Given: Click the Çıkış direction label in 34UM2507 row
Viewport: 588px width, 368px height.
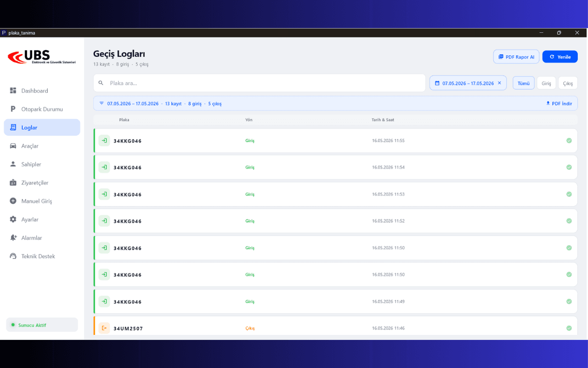Looking at the screenshot, I should [250, 328].
